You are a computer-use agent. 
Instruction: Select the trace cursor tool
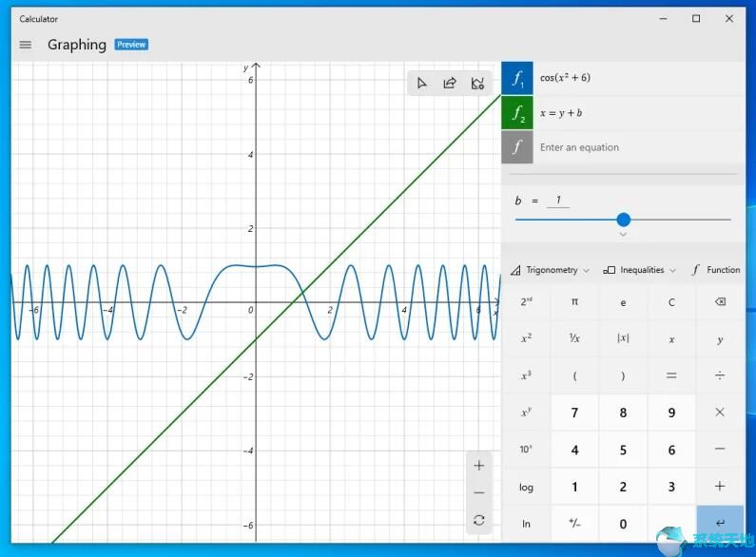tap(422, 84)
